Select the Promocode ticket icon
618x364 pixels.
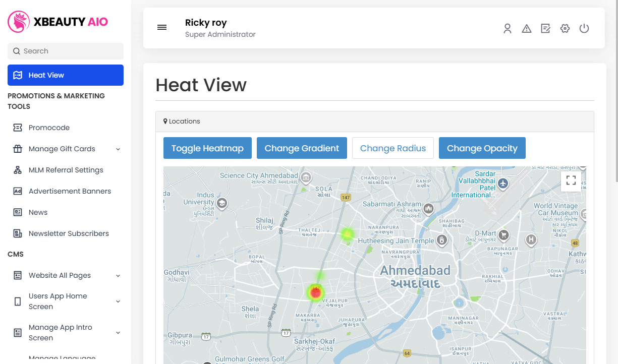[17, 128]
